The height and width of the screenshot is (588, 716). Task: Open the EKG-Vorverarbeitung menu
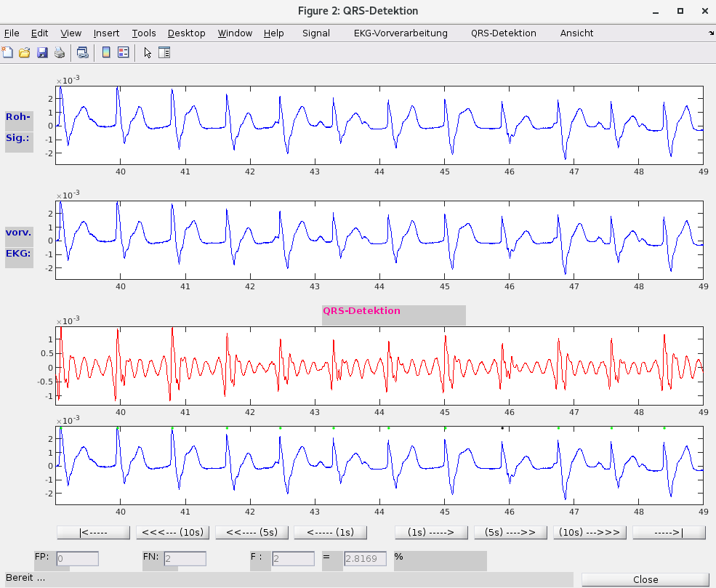tap(401, 33)
